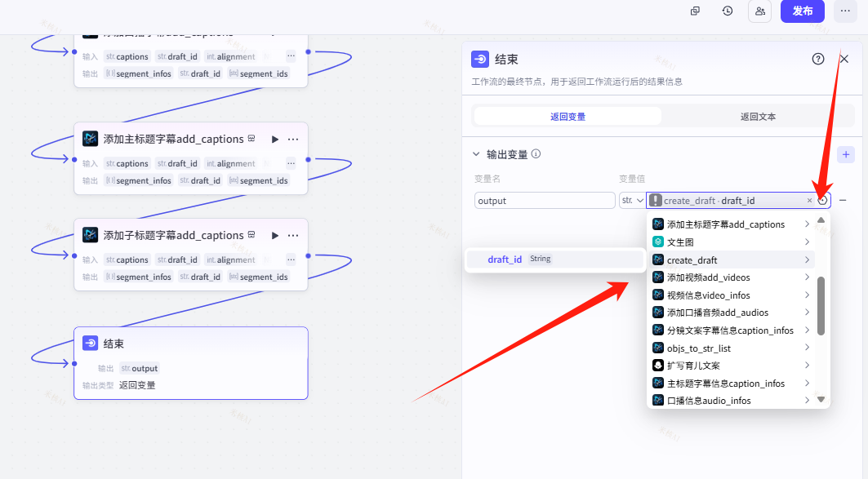The width and height of the screenshot is (868, 479).
Task: Open the top-right more options button
Action: (x=845, y=11)
